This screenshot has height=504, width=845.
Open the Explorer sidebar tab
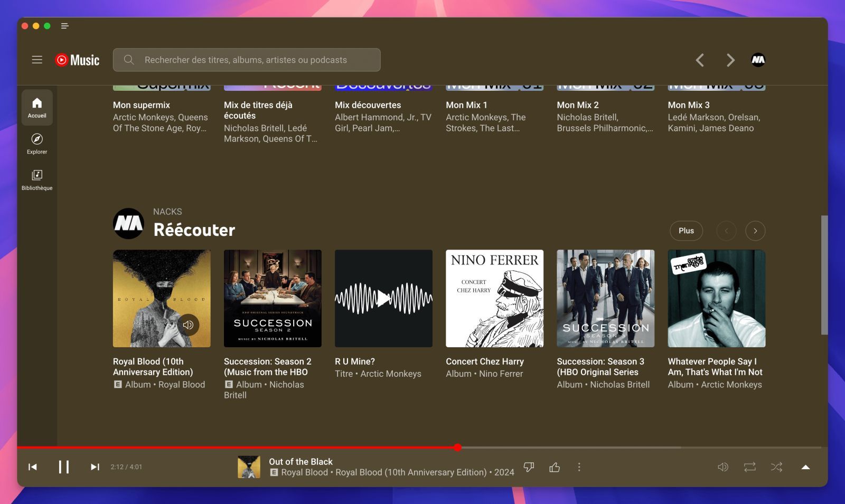click(37, 144)
